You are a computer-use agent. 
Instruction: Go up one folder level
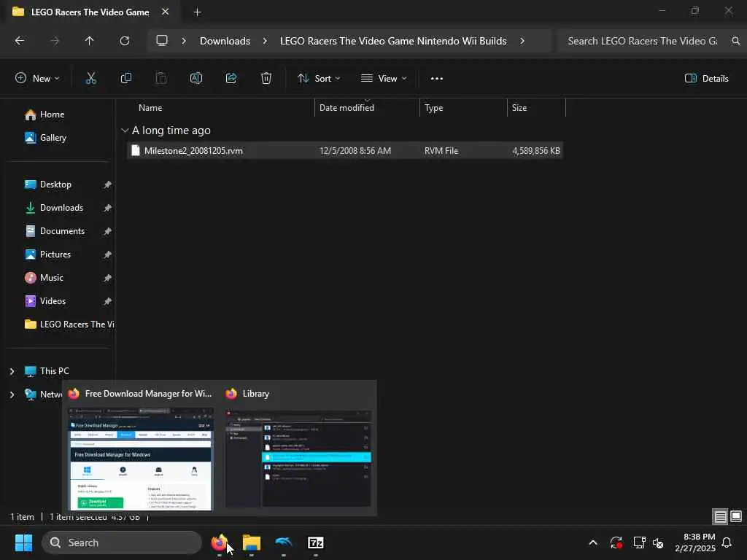coord(89,41)
